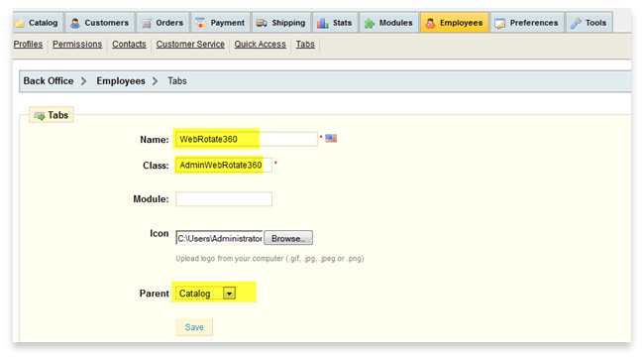Click the Employees person icon
644x360 pixels.
pos(430,23)
